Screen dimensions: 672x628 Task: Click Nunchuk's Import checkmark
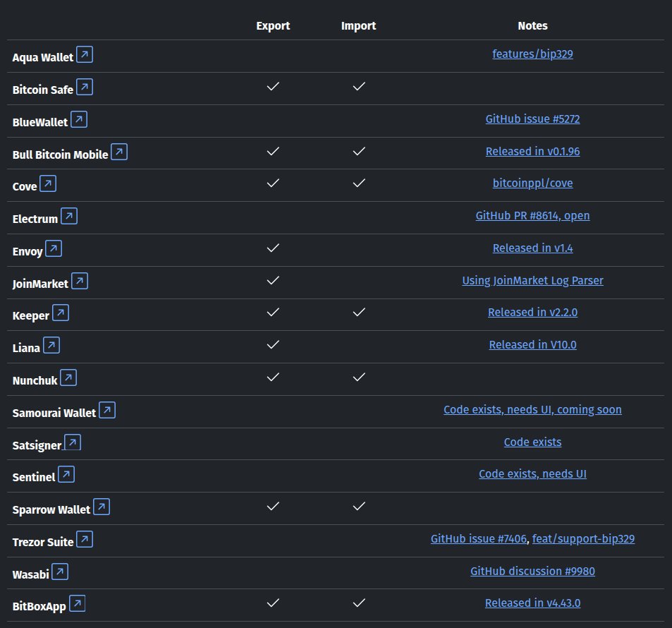[359, 377]
